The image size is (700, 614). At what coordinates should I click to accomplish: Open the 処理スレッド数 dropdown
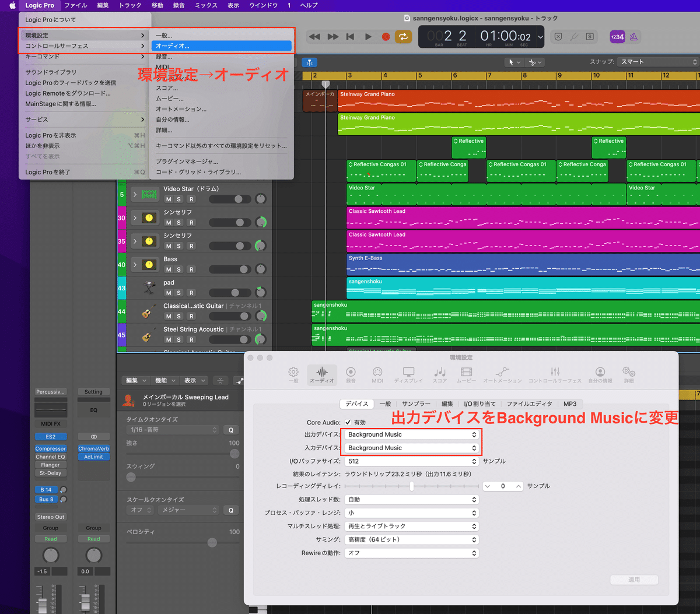[412, 500]
